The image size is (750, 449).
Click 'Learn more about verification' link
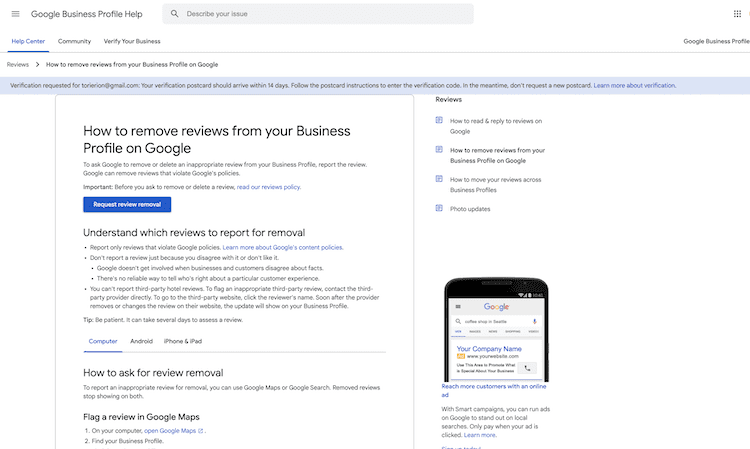click(x=634, y=86)
